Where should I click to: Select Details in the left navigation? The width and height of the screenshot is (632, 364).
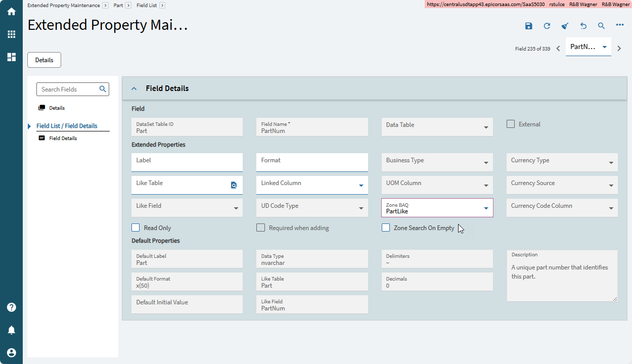57,108
